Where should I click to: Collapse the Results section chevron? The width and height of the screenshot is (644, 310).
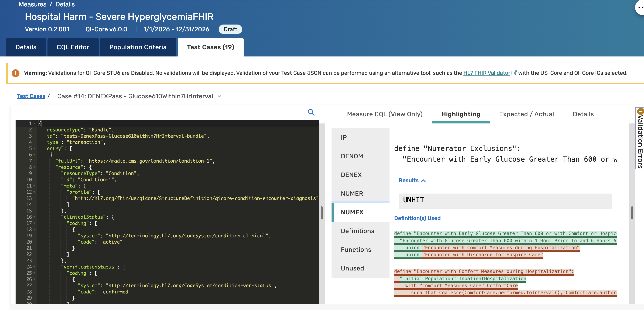(x=423, y=181)
